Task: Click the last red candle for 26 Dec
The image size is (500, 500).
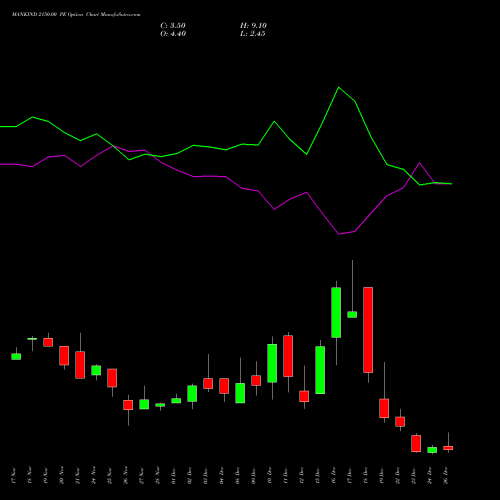Action: tap(448, 448)
